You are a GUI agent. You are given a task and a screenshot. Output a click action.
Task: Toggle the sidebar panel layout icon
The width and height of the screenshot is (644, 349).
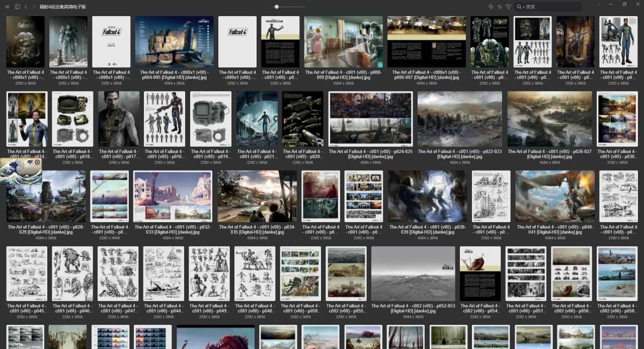pyautogui.click(x=17, y=7)
